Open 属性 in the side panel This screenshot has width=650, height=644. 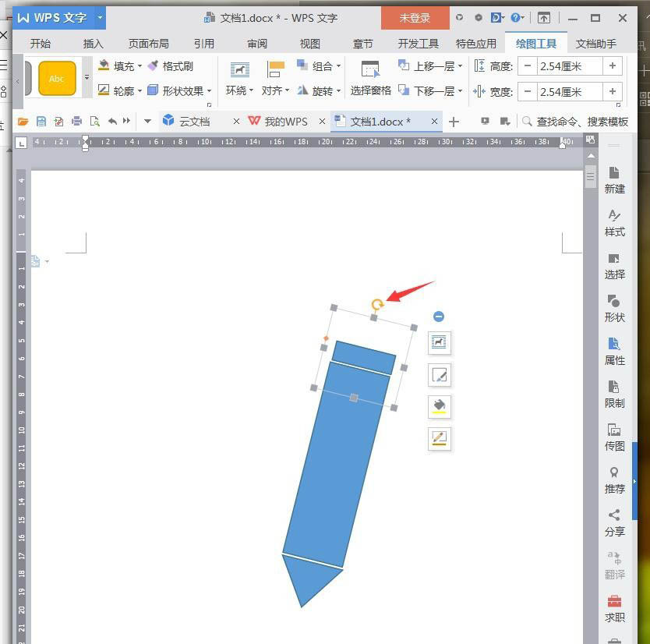[x=614, y=352]
